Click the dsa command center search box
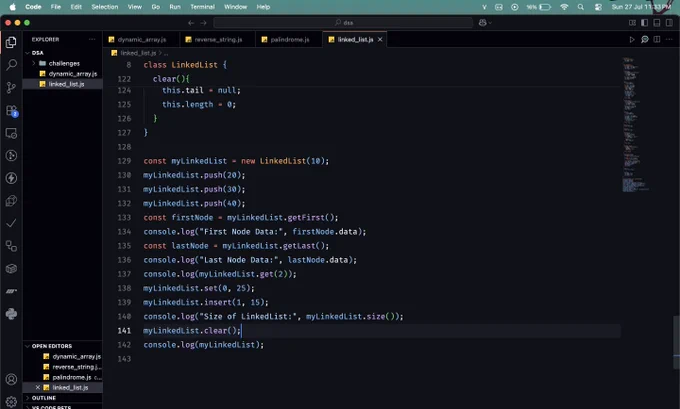Screen dimensions: 680x409 coord(343,23)
